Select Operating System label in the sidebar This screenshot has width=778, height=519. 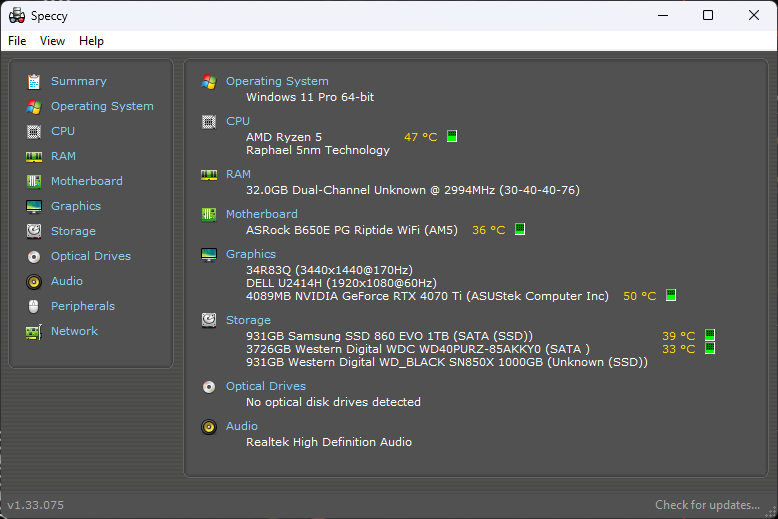point(102,106)
